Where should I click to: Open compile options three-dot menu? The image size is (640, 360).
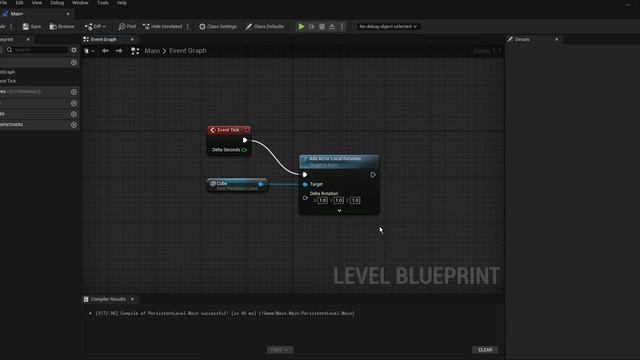click(11, 27)
